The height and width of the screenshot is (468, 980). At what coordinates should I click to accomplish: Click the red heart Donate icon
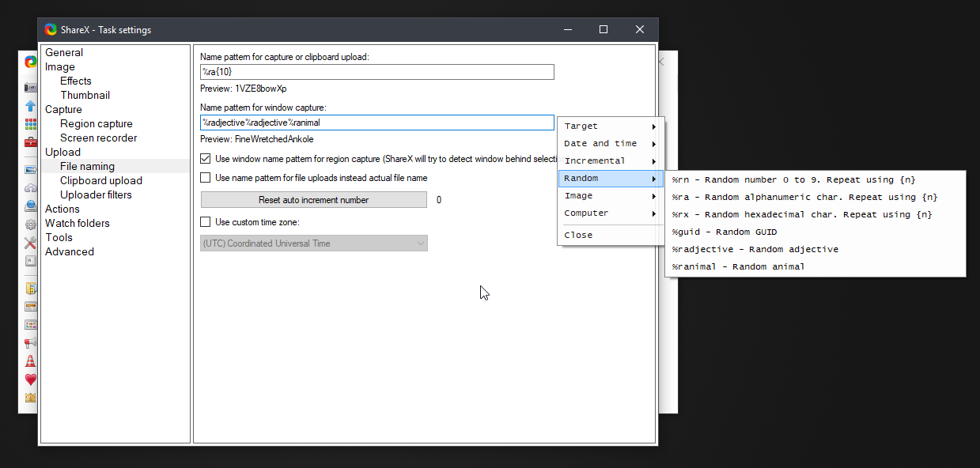click(30, 379)
